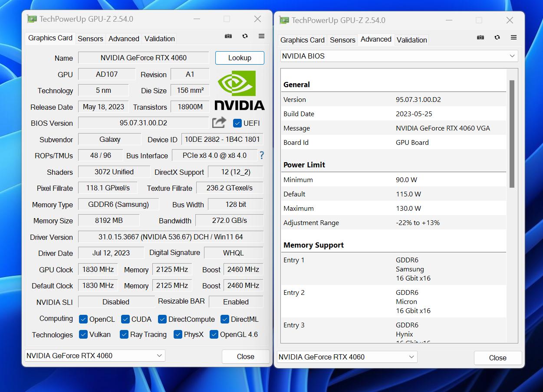
Task: Click the BIOS share/export arrow icon
Action: click(219, 123)
